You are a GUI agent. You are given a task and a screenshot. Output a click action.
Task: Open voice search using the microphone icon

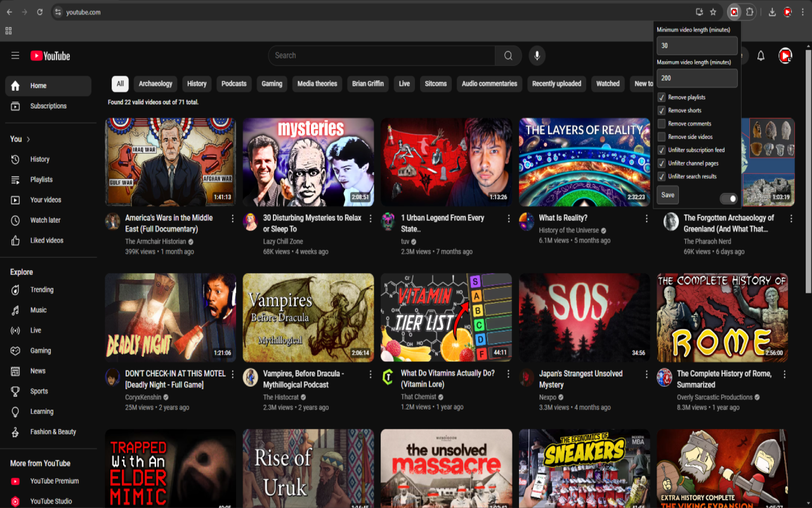537,55
